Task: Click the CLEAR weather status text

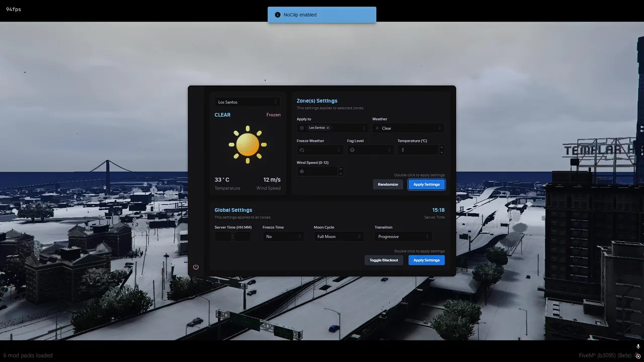Action: click(222, 115)
